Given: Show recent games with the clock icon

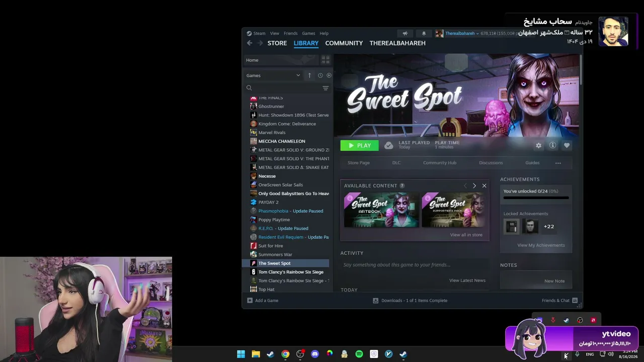Looking at the screenshot, I should (320, 75).
